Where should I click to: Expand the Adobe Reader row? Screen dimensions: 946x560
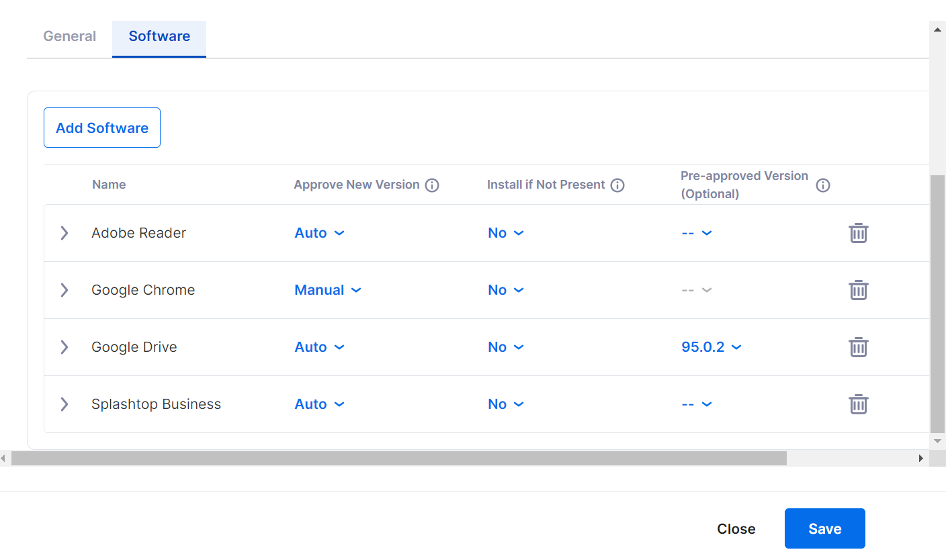(x=64, y=233)
